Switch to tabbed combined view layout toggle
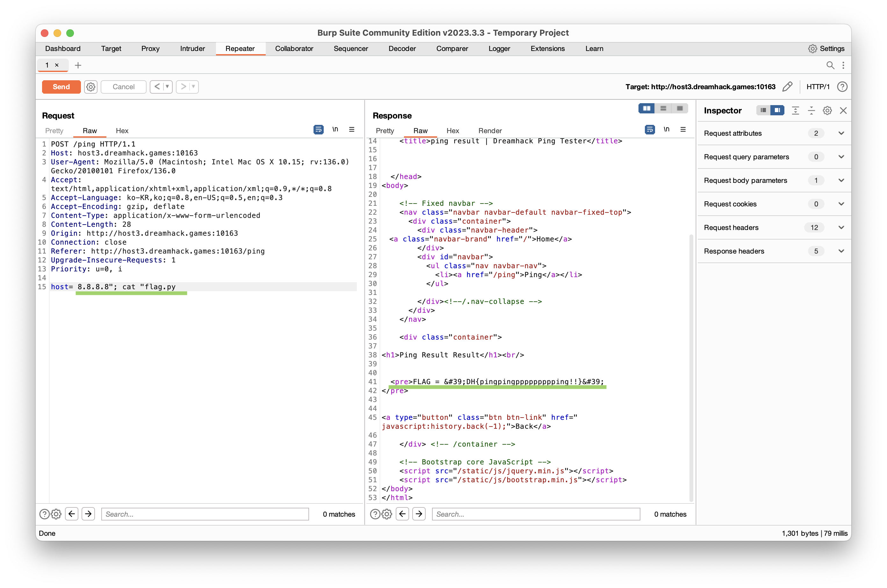 tap(680, 108)
